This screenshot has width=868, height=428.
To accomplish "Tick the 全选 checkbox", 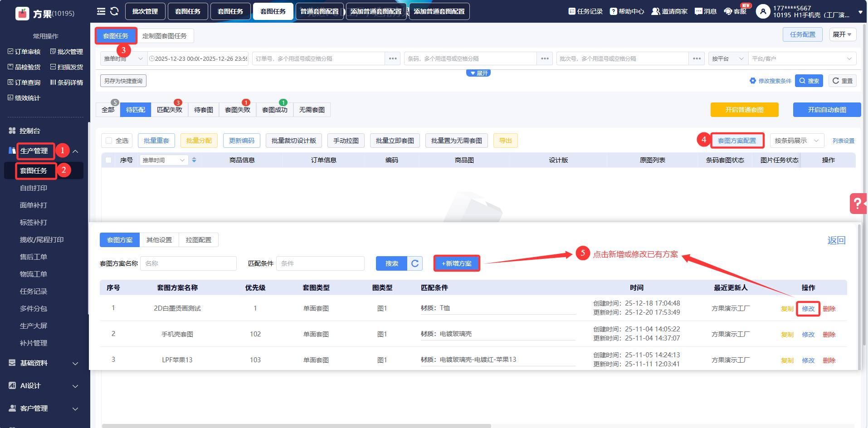I will pyautogui.click(x=109, y=141).
